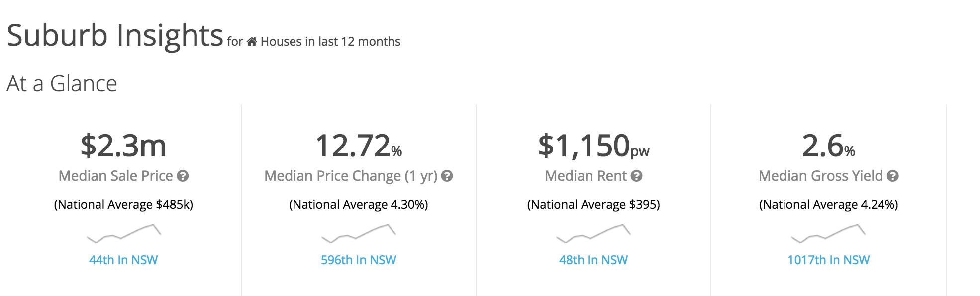This screenshot has height=296, width=980.
Task: Follow the '1017th In NSW' link
Action: click(828, 260)
